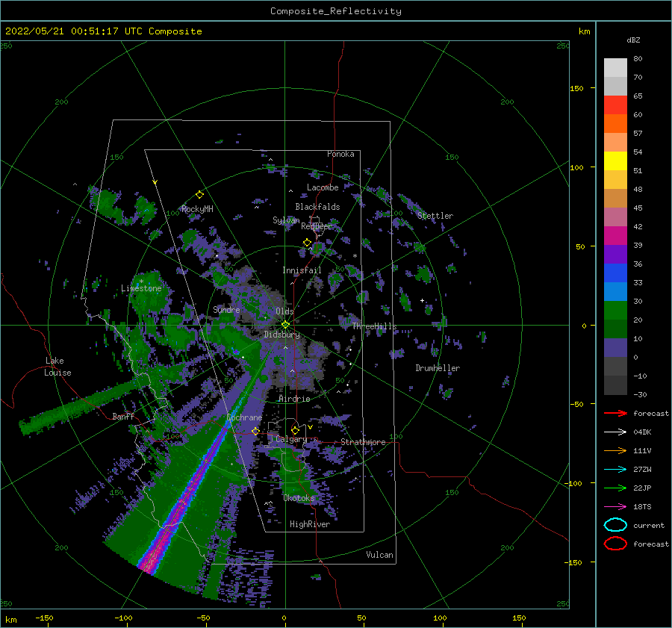Click the Strathmore label
672x628 pixels.
click(x=363, y=442)
